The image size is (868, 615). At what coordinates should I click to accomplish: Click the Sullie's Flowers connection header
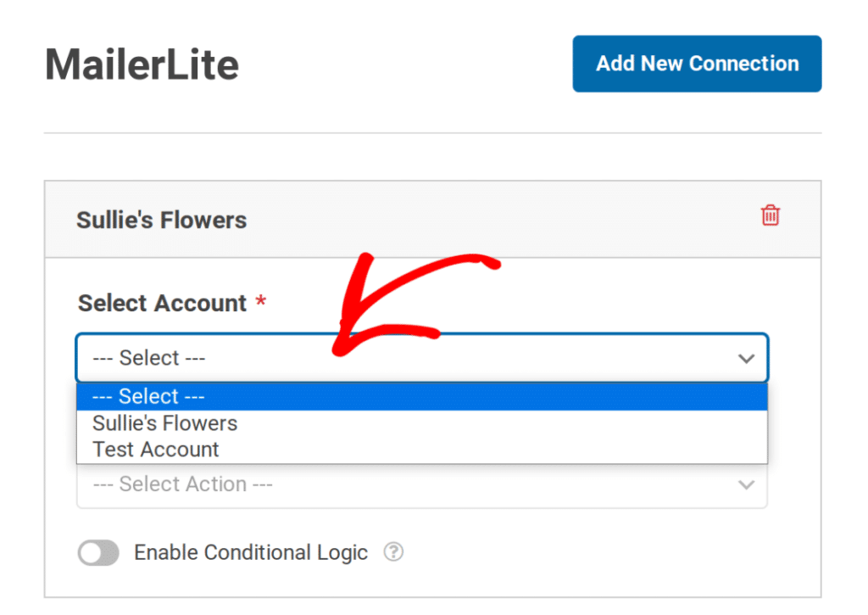coord(161,219)
